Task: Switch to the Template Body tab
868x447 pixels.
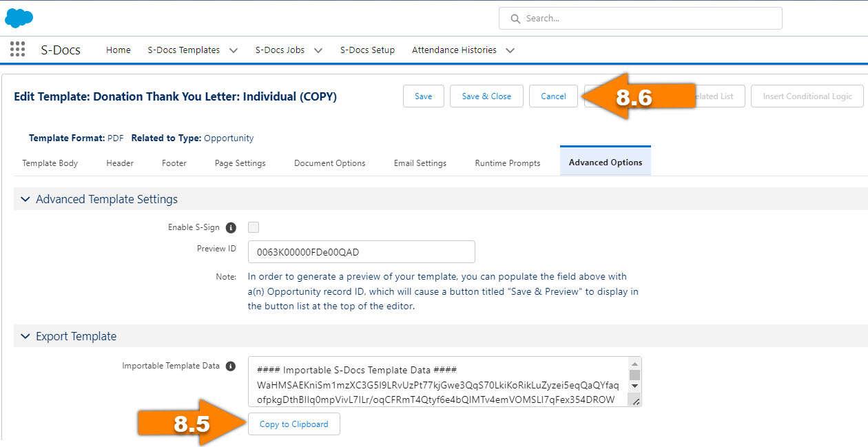Action: coord(50,163)
